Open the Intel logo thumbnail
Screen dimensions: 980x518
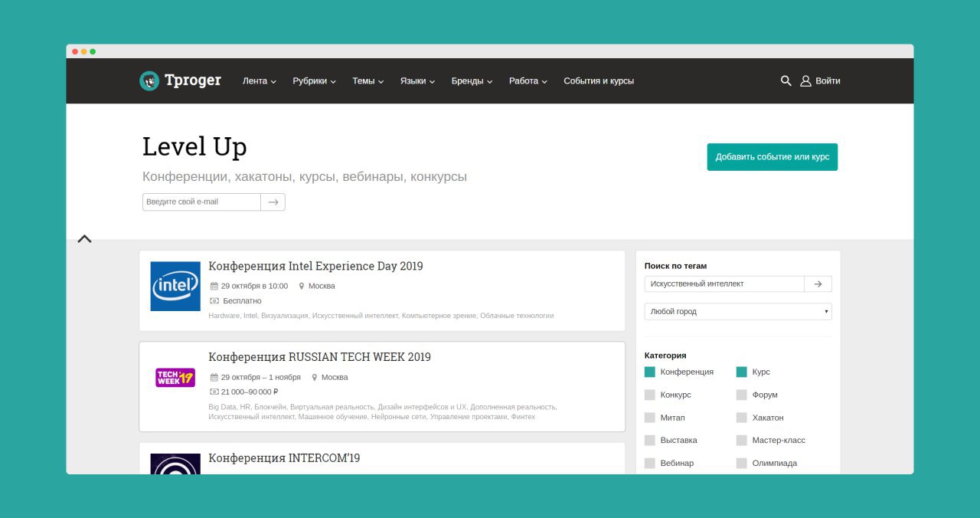pos(175,286)
